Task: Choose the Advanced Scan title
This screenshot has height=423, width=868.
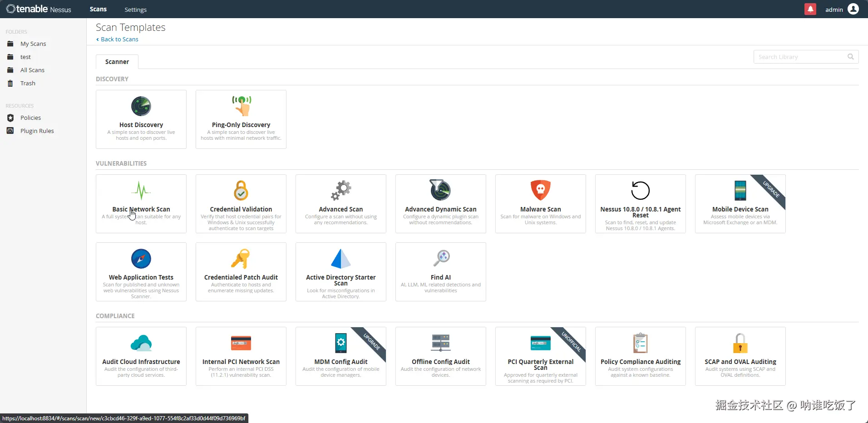Action: 341,209
